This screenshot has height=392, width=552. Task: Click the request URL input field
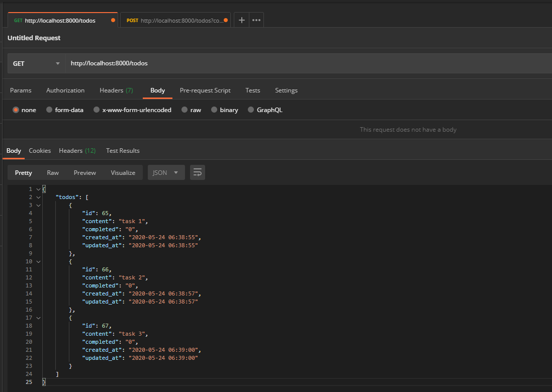pos(302,64)
